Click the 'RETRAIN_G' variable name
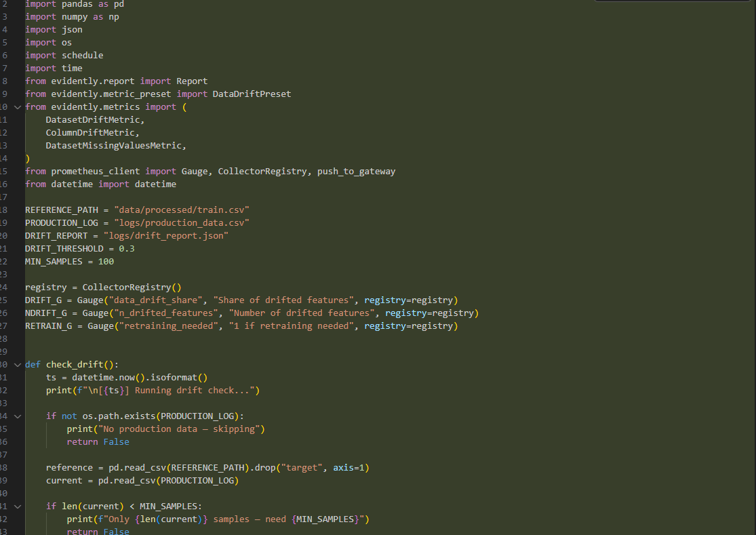 48,326
